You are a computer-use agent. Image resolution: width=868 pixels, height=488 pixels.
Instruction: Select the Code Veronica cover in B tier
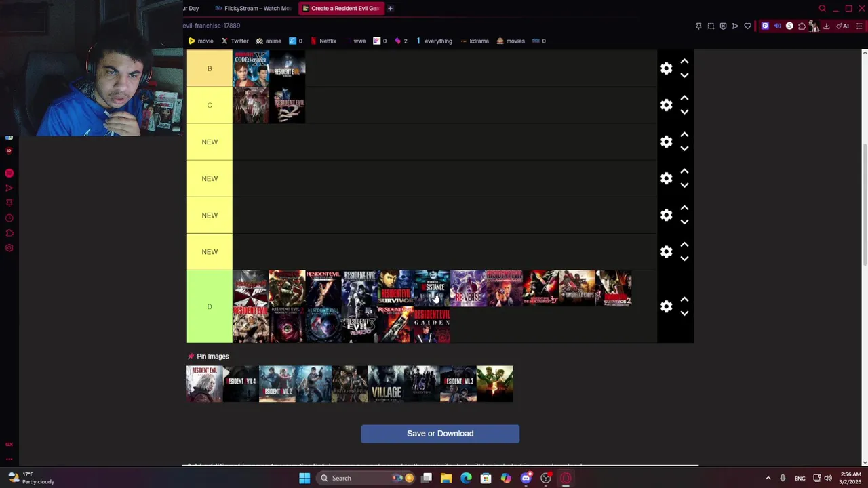pos(251,68)
